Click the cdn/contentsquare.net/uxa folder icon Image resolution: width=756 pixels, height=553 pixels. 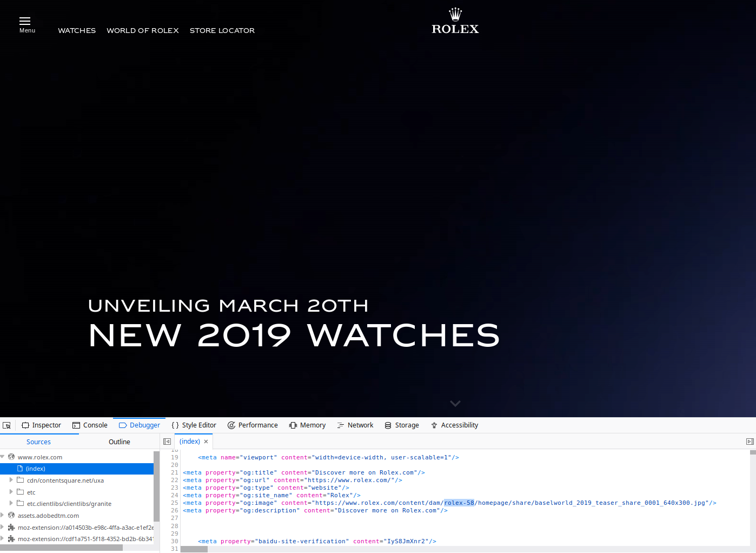click(x=20, y=480)
